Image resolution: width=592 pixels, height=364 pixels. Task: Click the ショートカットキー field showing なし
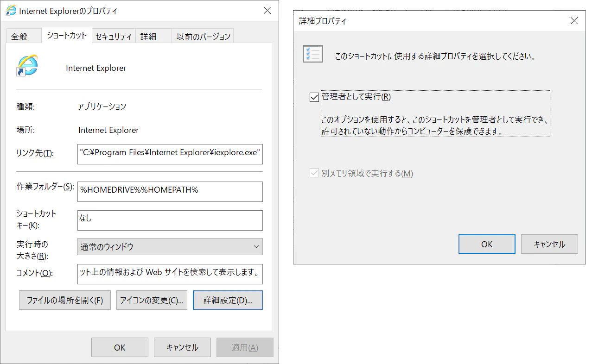(x=170, y=220)
